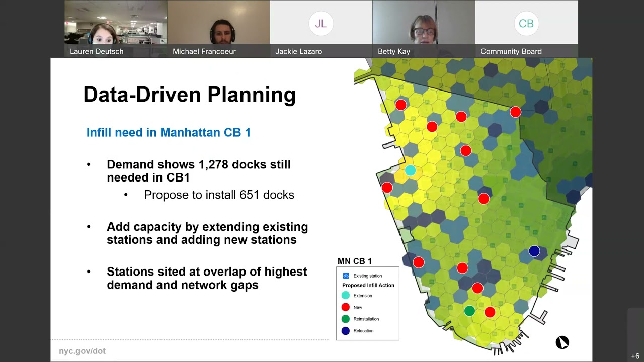Click the navy relocation marker on the map
This screenshot has width=644, height=362.
pos(534,251)
